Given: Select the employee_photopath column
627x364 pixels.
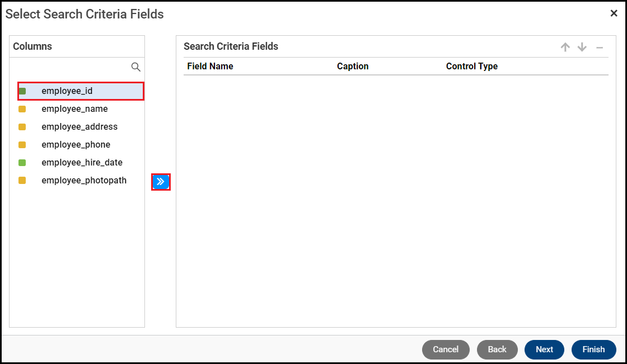Looking at the screenshot, I should 84,181.
